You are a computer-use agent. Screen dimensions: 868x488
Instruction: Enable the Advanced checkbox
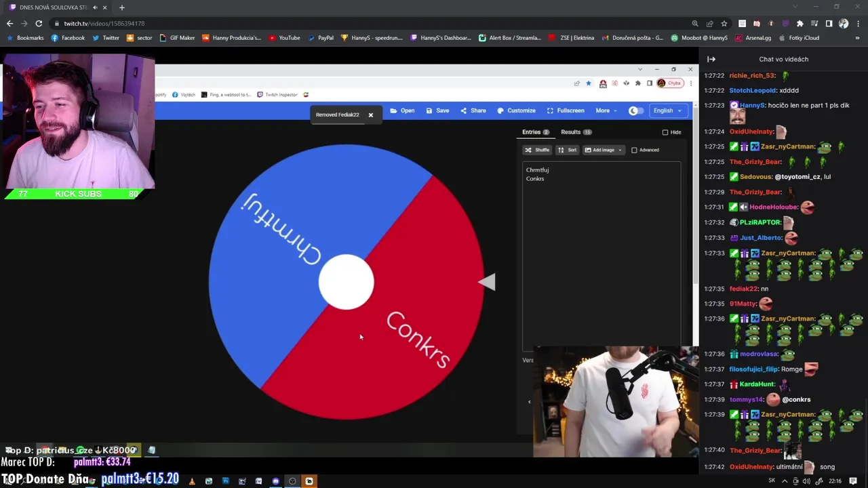[634, 150]
